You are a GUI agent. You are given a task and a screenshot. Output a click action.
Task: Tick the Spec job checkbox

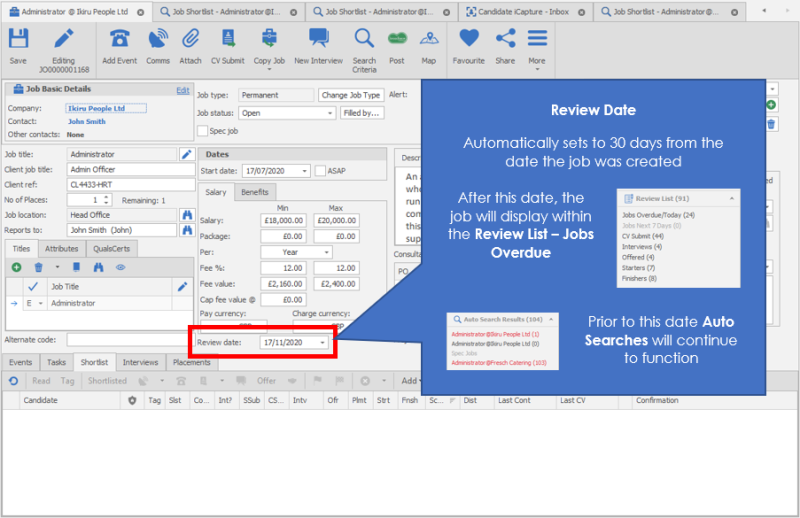point(202,131)
